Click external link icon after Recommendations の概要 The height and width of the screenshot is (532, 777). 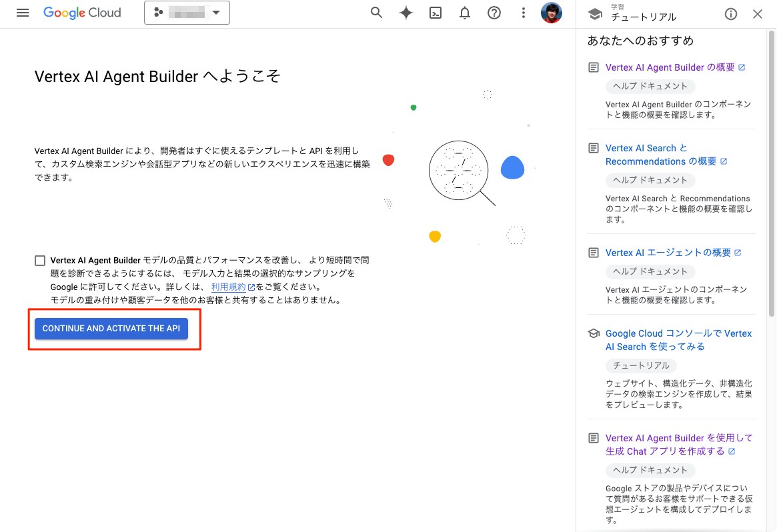[x=724, y=161]
